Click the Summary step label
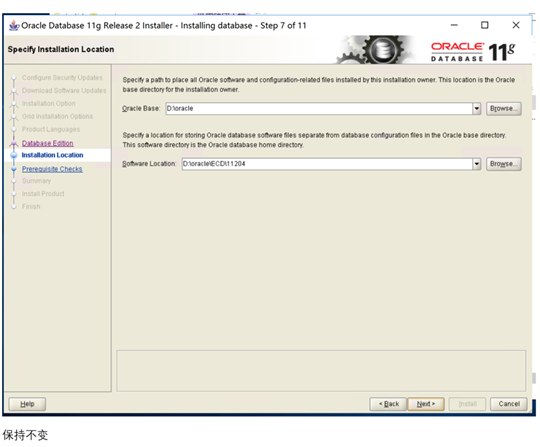Screen dimensions: 540x447 [36, 181]
